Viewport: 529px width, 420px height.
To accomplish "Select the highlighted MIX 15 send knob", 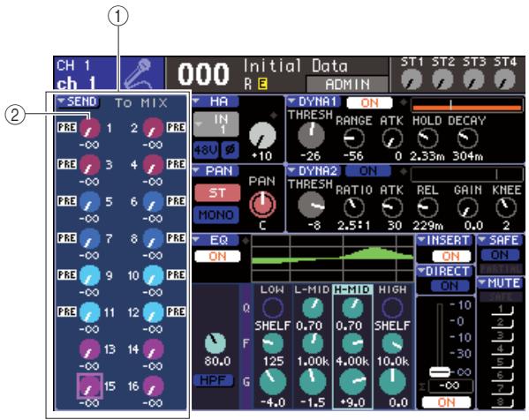I will pos(90,386).
